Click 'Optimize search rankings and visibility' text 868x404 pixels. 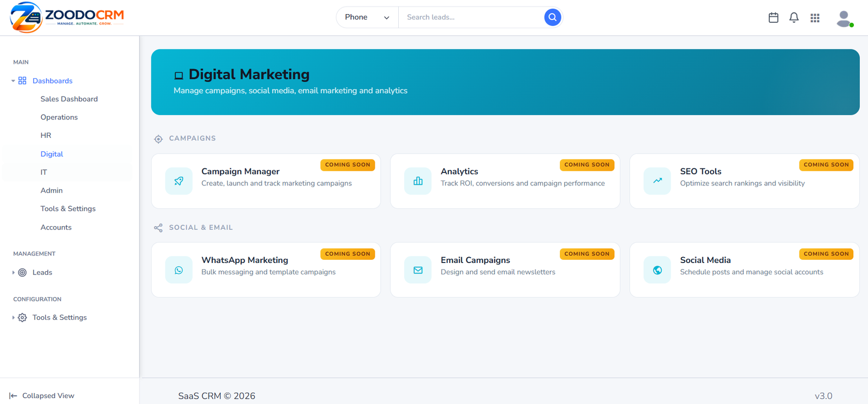[743, 183]
